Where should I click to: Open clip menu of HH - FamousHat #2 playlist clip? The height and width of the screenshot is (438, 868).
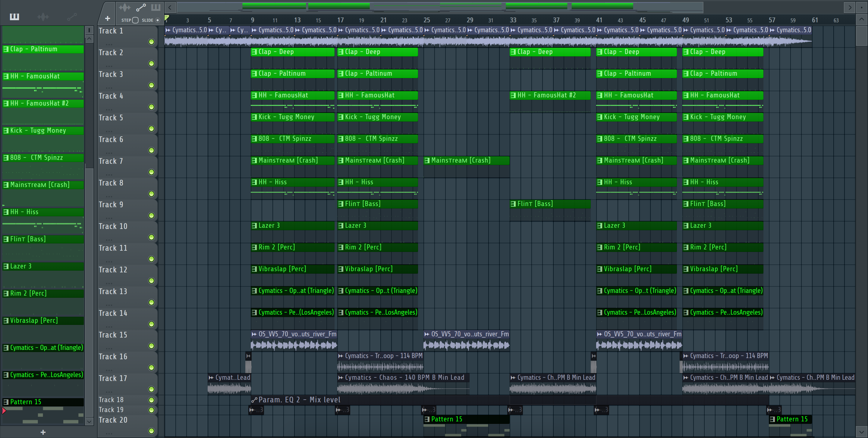(513, 95)
